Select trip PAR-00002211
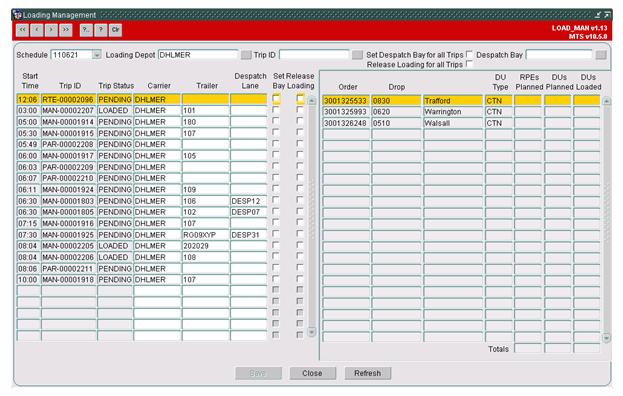The width and height of the screenshot is (623, 396). [x=68, y=269]
